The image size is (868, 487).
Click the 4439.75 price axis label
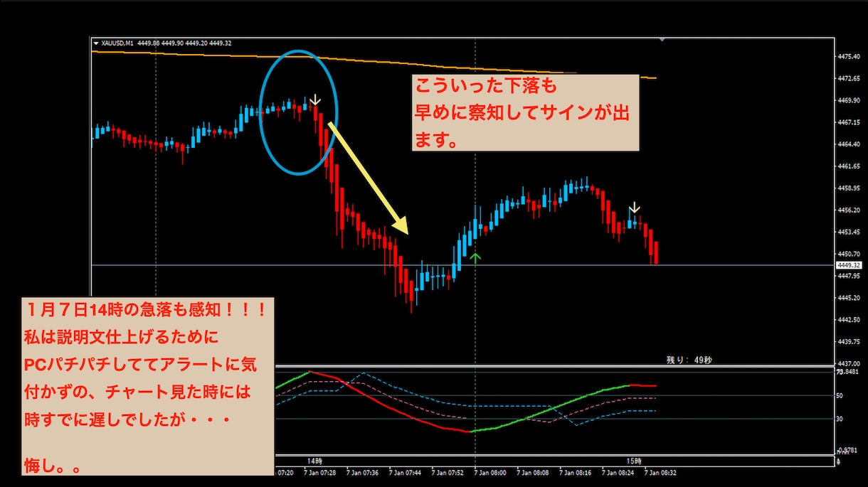(x=850, y=342)
